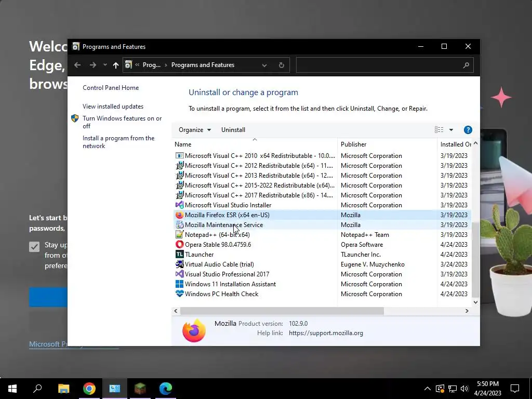Expand the view options dropdown arrow

(x=451, y=130)
